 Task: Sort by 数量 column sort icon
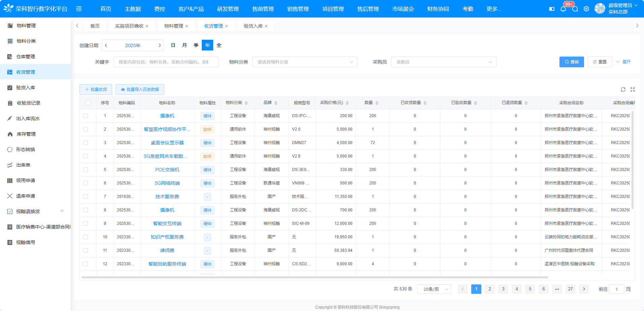(377, 103)
